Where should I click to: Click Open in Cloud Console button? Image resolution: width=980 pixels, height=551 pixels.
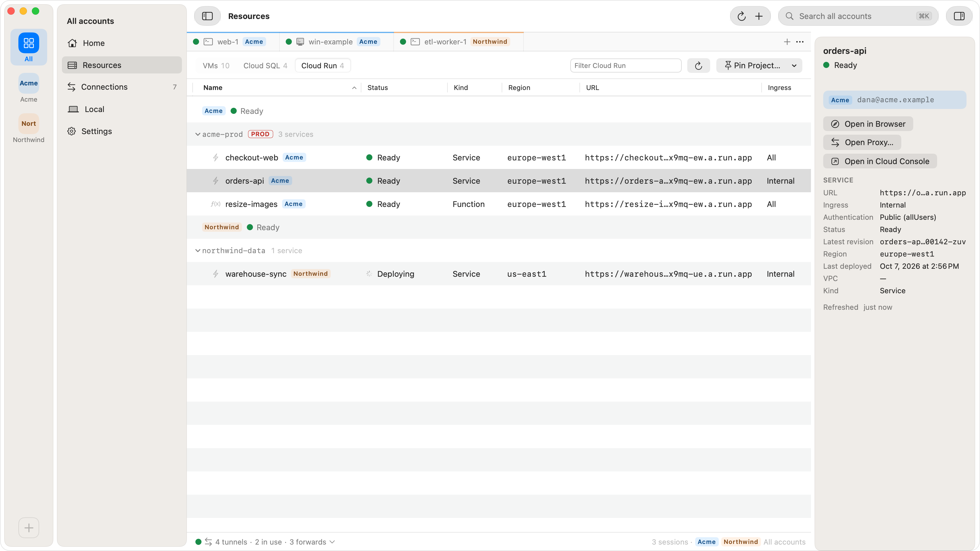click(880, 161)
